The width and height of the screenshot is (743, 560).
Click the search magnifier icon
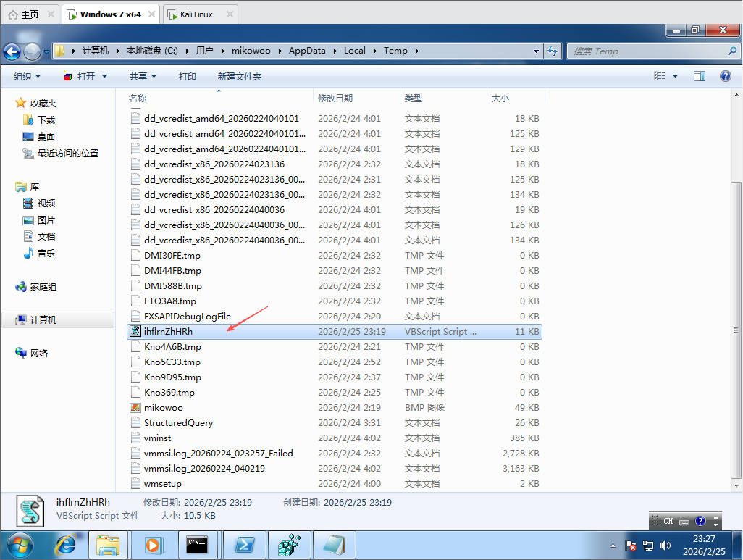tap(732, 51)
